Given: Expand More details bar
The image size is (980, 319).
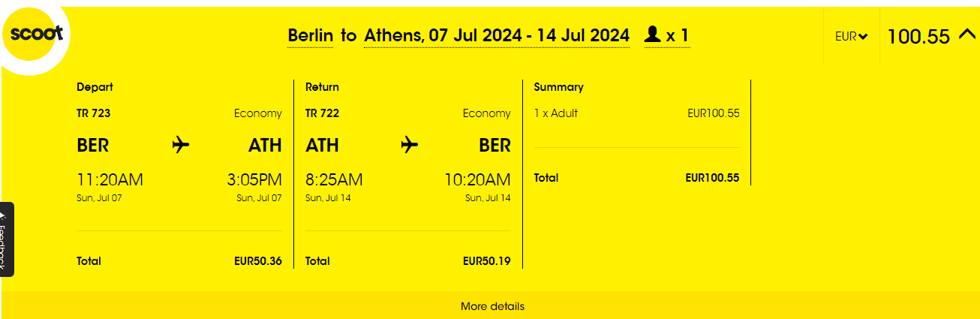Looking at the screenshot, I should [492, 306].
